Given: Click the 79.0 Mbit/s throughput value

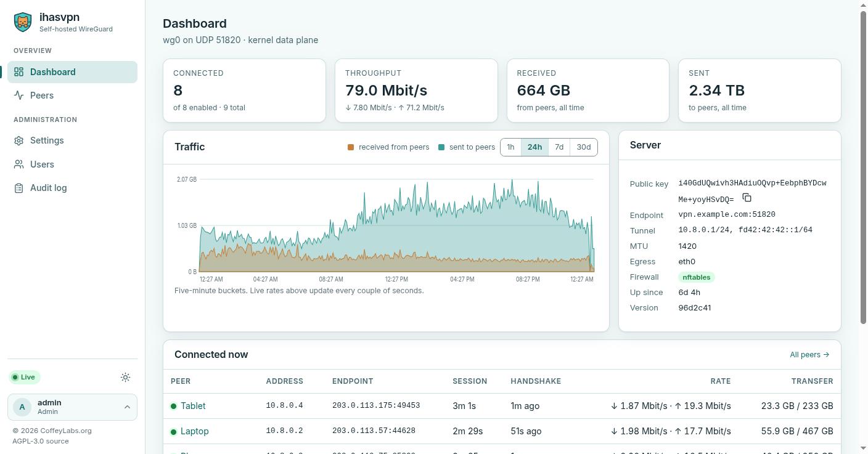Looking at the screenshot, I should point(386,91).
